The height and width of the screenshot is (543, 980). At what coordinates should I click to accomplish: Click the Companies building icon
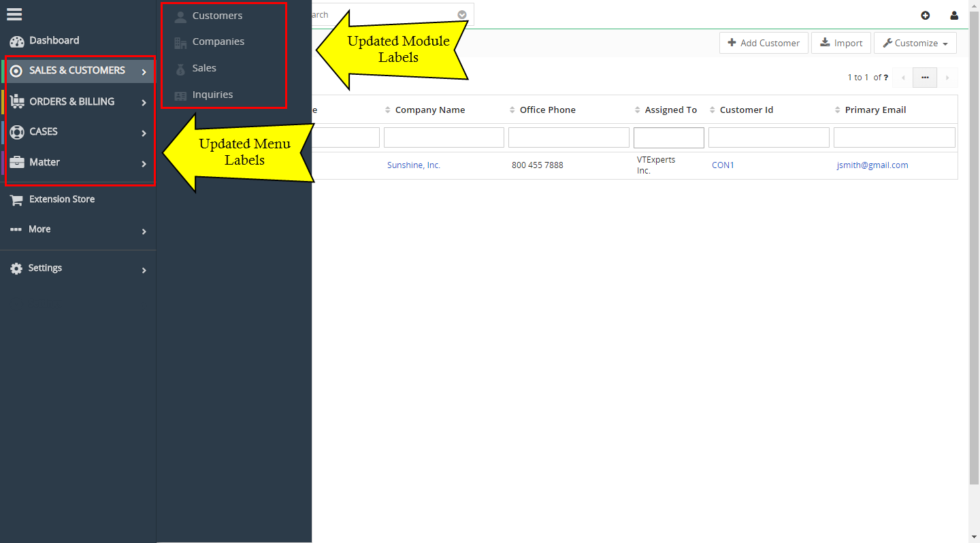click(180, 43)
